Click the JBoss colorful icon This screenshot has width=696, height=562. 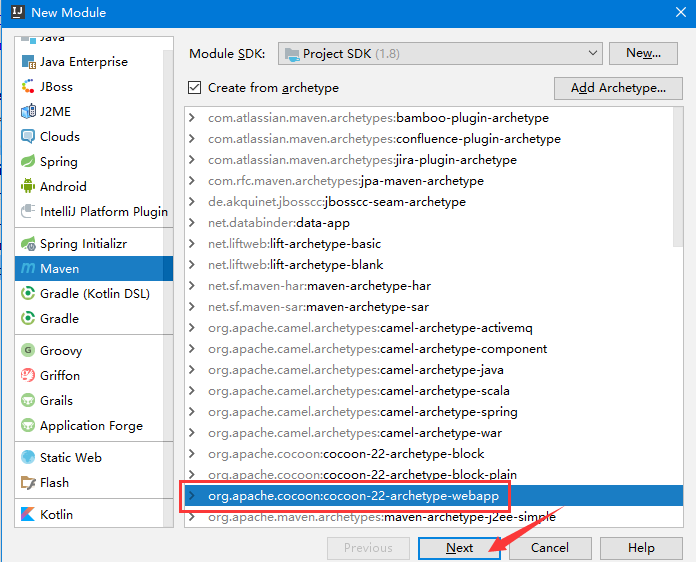pyautogui.click(x=28, y=87)
